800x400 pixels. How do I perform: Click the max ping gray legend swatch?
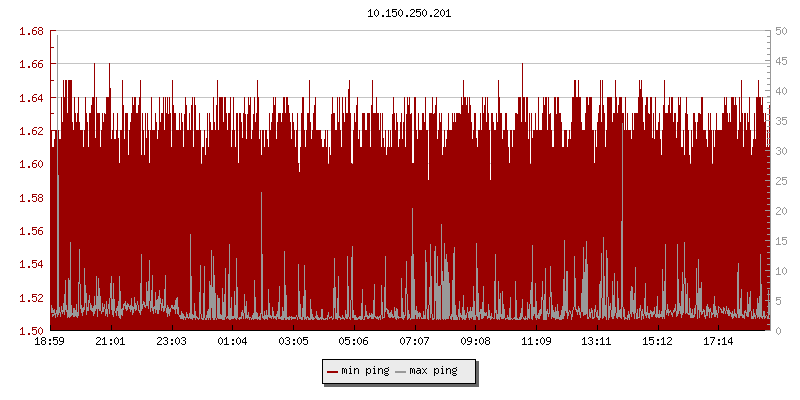coord(401,371)
